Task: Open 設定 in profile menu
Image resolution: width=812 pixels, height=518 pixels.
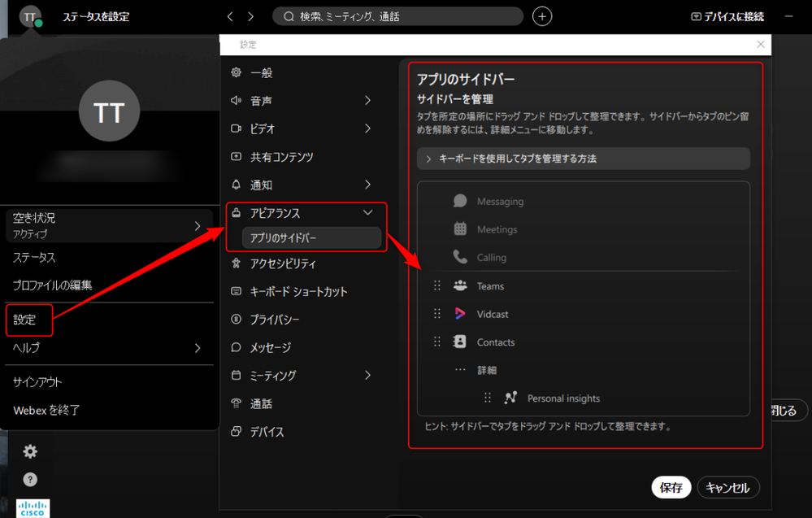Action: 25,320
